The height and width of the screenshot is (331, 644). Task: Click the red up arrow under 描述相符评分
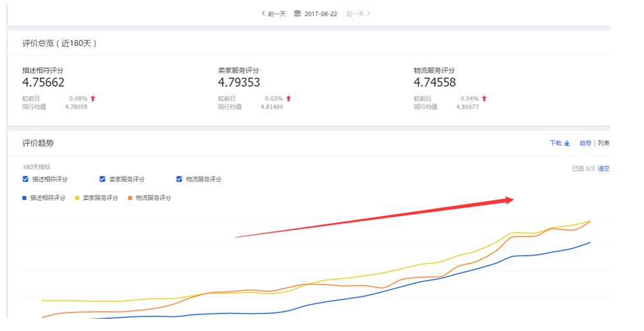93,98
